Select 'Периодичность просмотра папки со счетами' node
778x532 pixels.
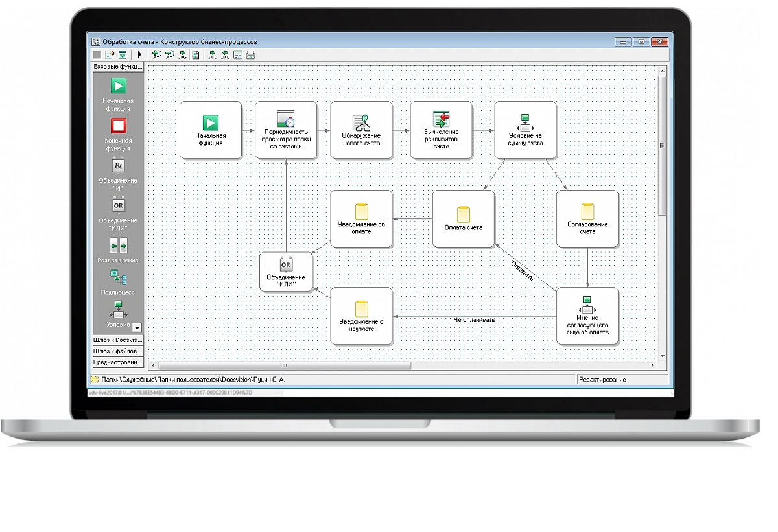pos(285,130)
